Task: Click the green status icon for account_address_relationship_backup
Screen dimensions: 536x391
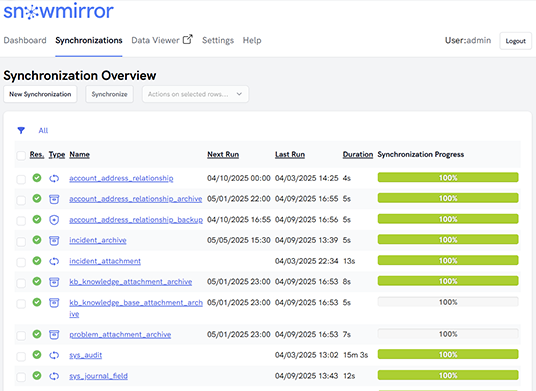Action: click(37, 219)
